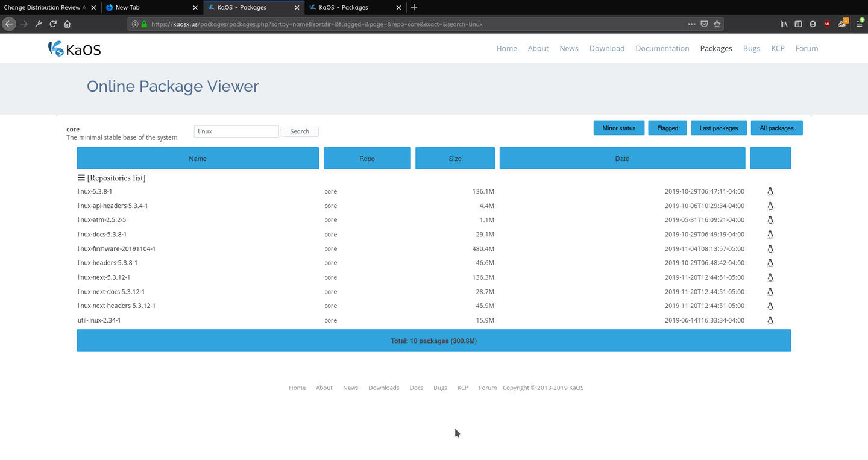
Task: Click the penguin icon for linux-next-docs-5.3.12-1
Action: [x=770, y=292]
